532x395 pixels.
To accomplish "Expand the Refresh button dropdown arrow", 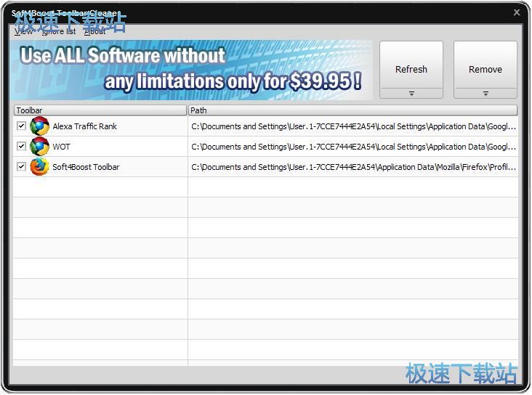I will (x=411, y=94).
